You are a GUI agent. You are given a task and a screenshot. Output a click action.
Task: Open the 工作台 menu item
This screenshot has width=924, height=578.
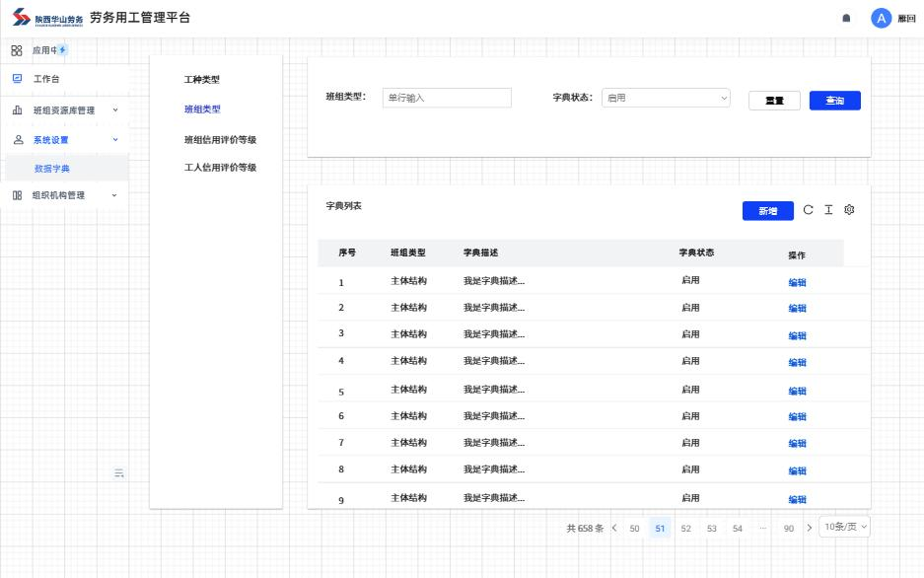point(46,79)
